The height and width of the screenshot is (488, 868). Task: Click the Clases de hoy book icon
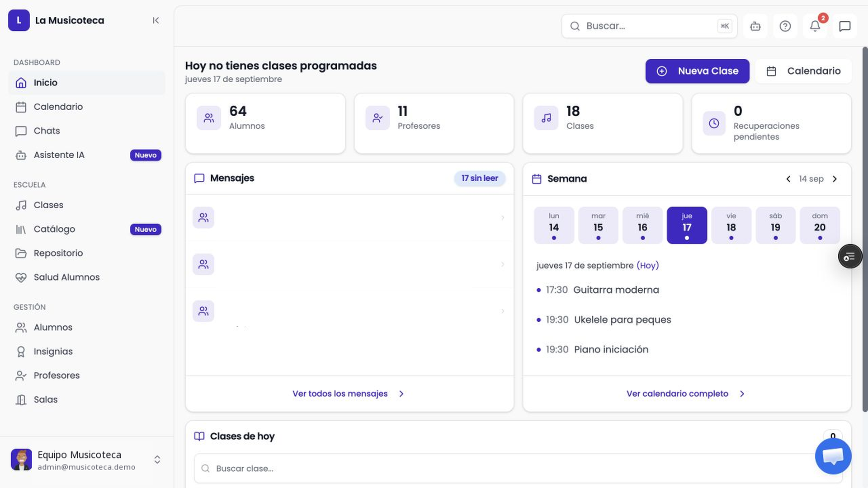tap(199, 436)
